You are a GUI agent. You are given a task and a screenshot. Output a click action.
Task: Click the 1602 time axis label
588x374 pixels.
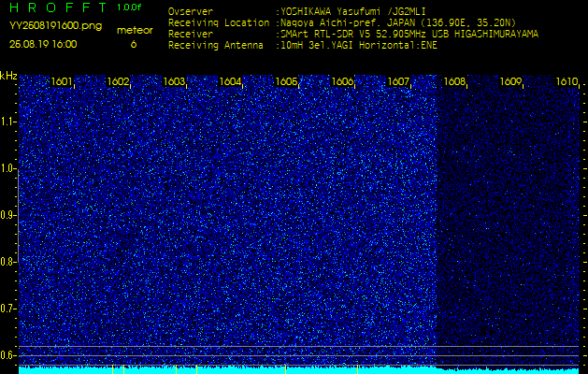pyautogui.click(x=118, y=81)
